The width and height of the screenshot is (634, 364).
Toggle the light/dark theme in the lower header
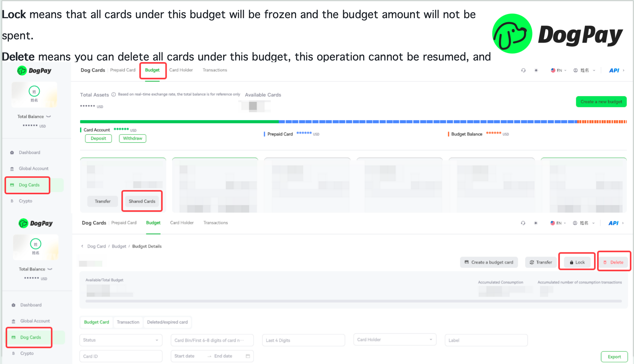coord(536,223)
